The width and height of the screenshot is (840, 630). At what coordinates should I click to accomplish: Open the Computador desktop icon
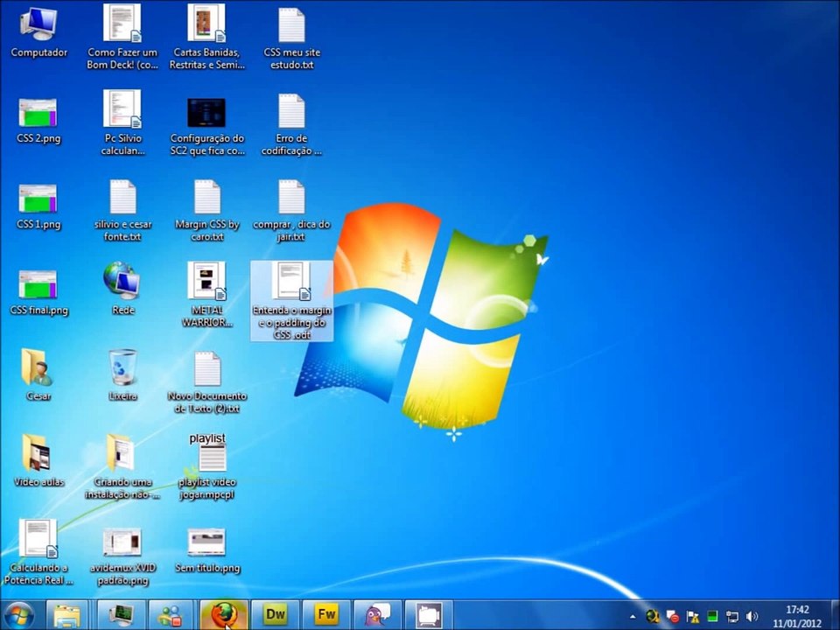point(38,33)
